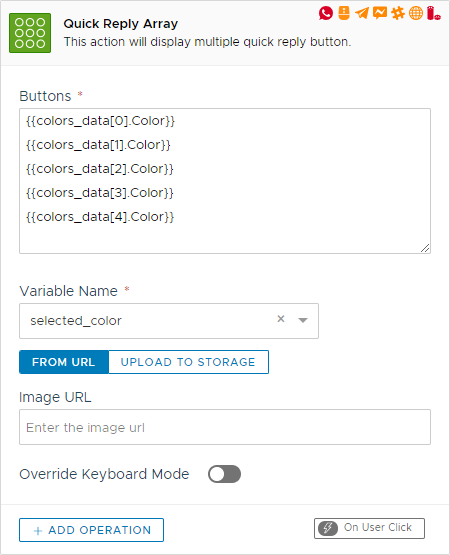Image resolution: width=450 pixels, height=555 pixels.
Task: Click the WhatsApp channel icon
Action: coord(326,13)
